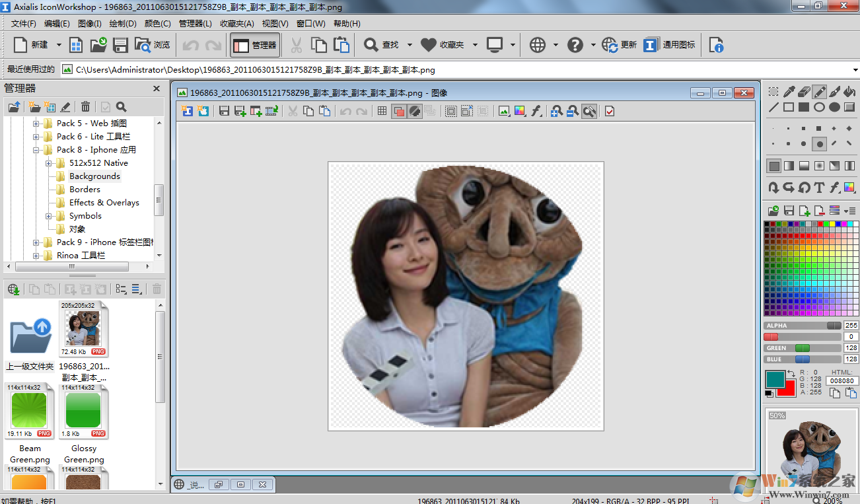Select the Eyedropper color picker tool
Image resolution: width=860 pixels, height=504 pixels.
(789, 92)
